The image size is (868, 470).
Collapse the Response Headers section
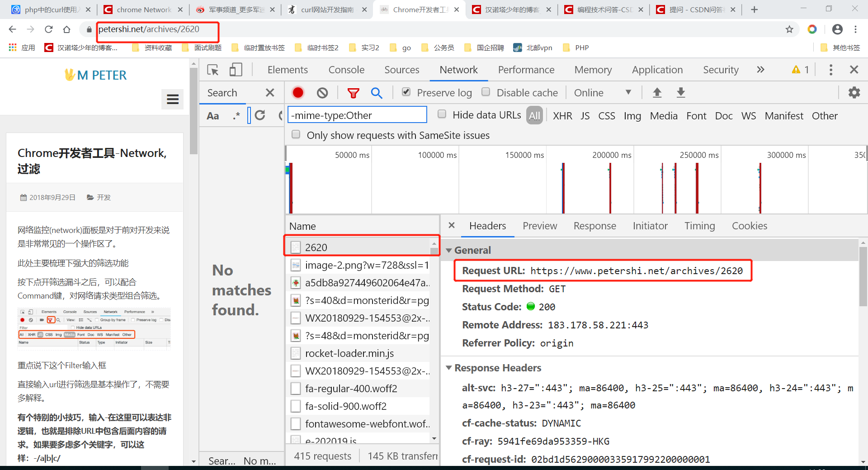tap(449, 368)
